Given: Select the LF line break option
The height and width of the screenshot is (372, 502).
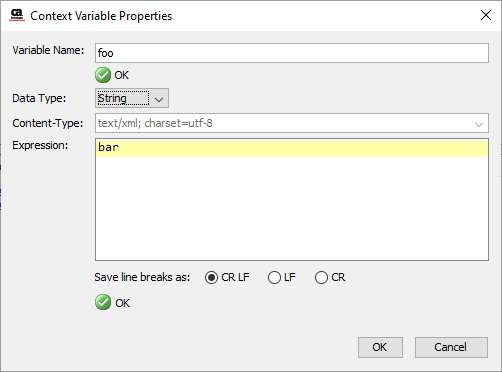Looking at the screenshot, I should tap(274, 277).
